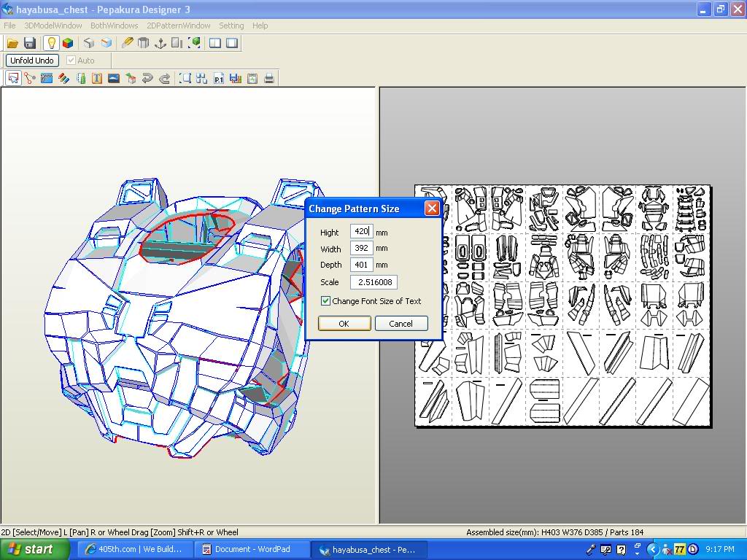Click the Save floppy disk icon
The image size is (747, 560).
(x=30, y=43)
